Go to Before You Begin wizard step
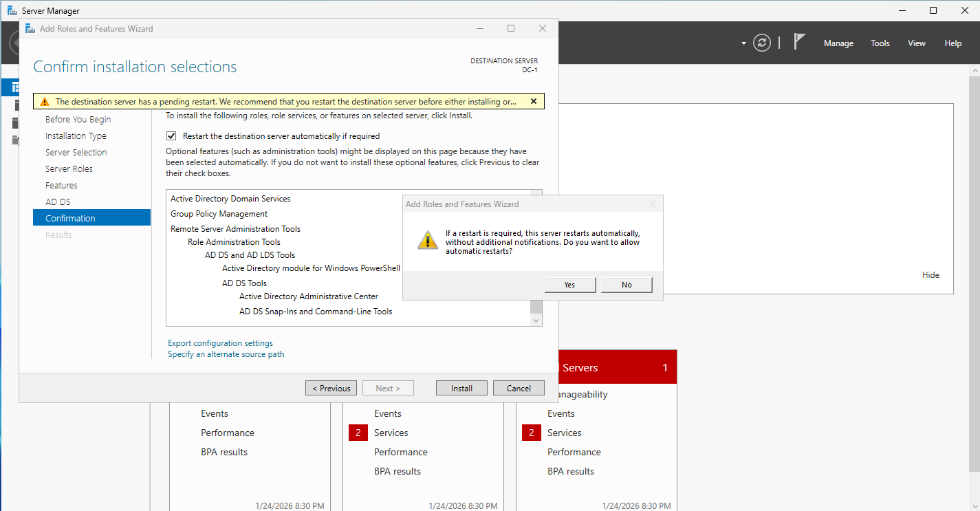The width and height of the screenshot is (980, 511). pyautogui.click(x=78, y=120)
